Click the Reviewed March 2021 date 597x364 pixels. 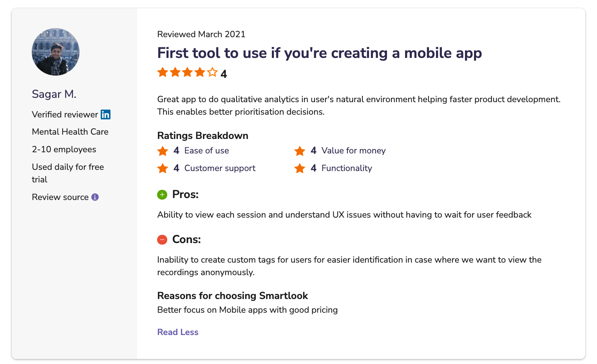click(201, 34)
